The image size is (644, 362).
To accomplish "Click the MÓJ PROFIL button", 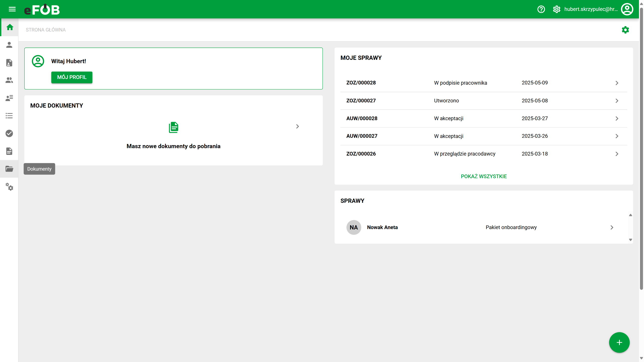I will tap(72, 77).
